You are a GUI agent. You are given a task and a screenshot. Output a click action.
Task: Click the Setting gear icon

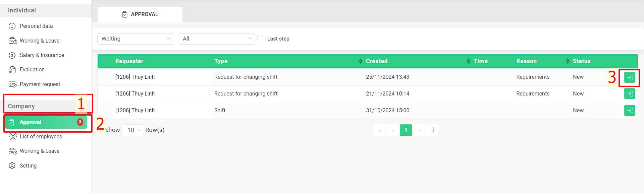pos(12,166)
